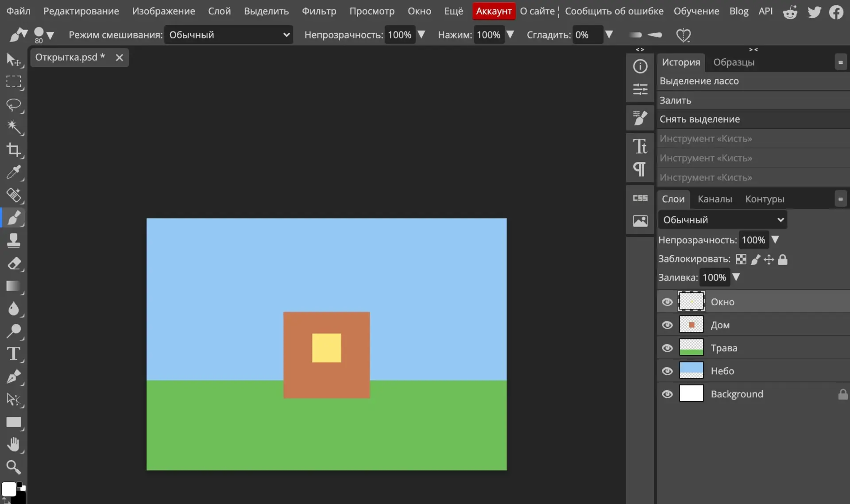Open the CSS panel

640,198
